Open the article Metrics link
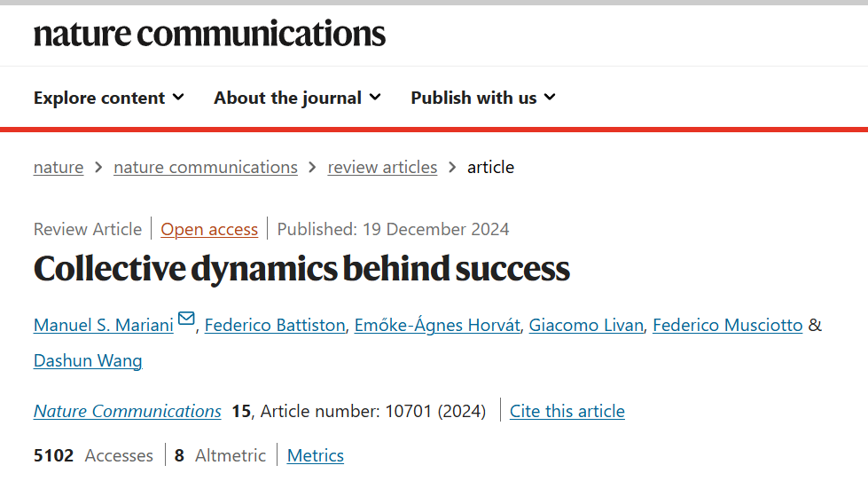The width and height of the screenshot is (868, 489). click(x=315, y=455)
